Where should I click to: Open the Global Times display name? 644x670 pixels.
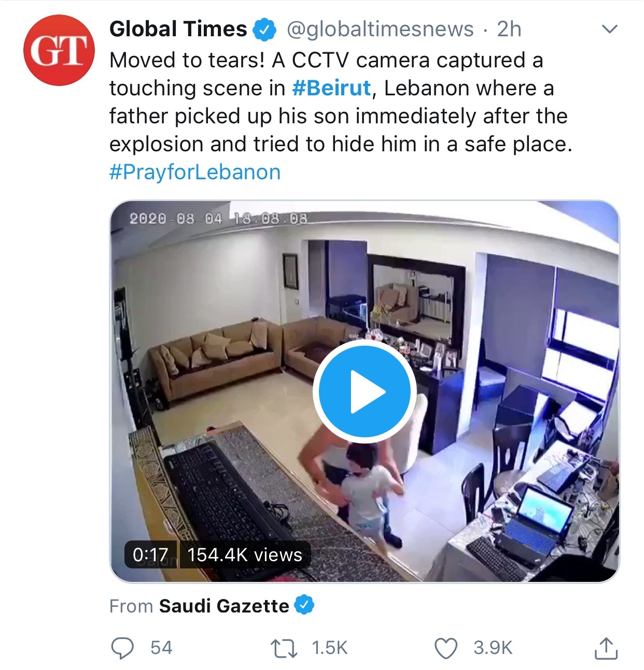tap(178, 29)
